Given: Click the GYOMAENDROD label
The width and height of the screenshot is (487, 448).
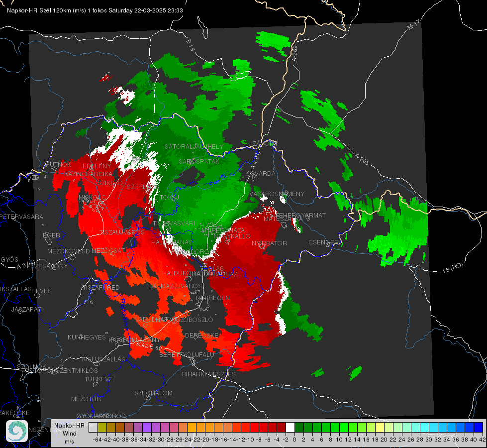Looking at the screenshot, I should pos(101,416).
